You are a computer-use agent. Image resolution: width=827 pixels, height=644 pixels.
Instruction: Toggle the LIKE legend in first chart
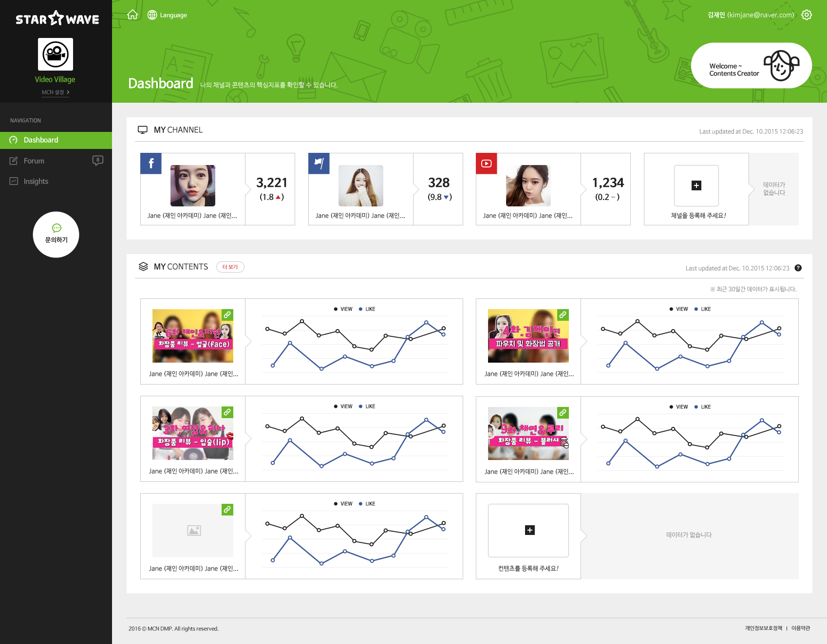[x=367, y=309]
